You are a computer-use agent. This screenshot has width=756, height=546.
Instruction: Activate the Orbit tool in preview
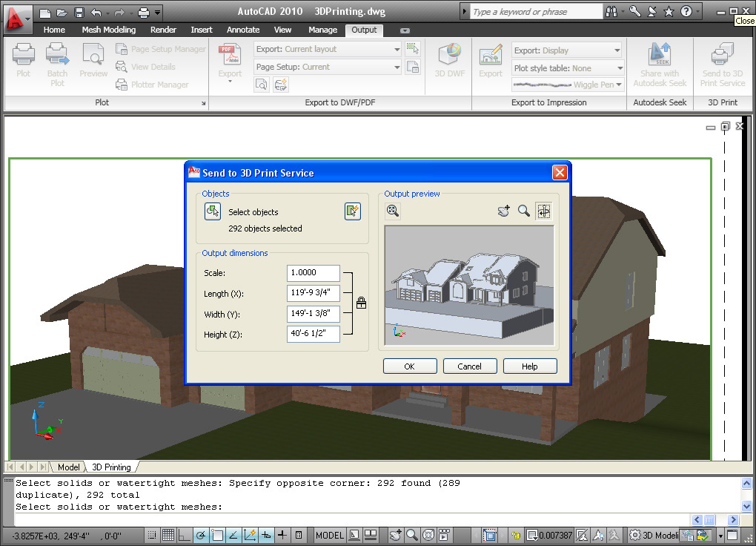point(543,211)
